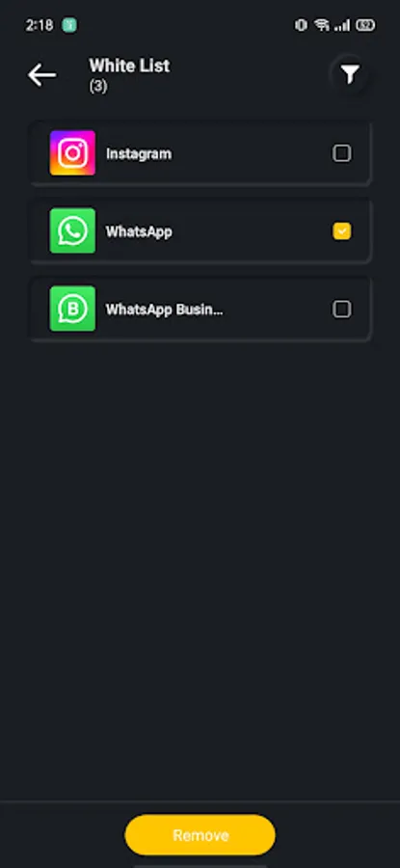Tap the WhatsApp Business app icon

click(72, 309)
